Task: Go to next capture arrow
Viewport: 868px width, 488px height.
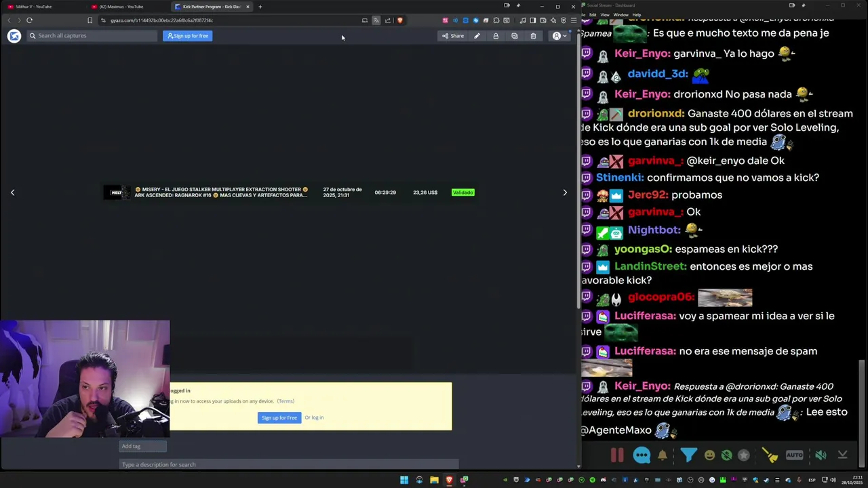Action: tap(565, 192)
